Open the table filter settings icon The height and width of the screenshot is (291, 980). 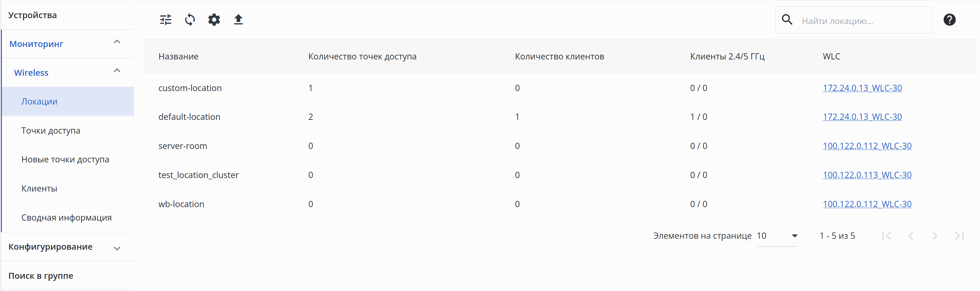coord(165,19)
